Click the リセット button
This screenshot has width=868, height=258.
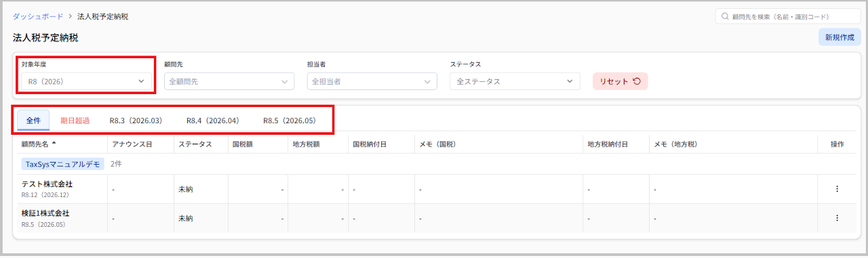point(620,81)
